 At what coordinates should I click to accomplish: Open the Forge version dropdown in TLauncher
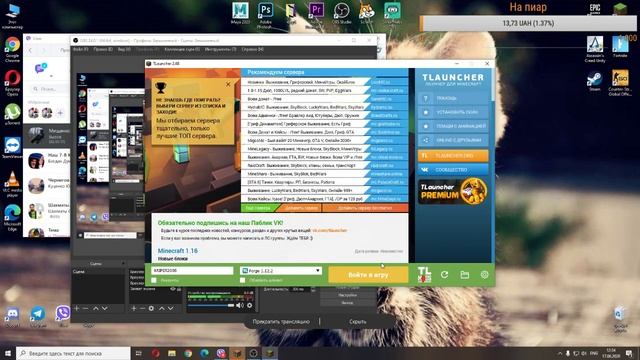pyautogui.click(x=281, y=271)
